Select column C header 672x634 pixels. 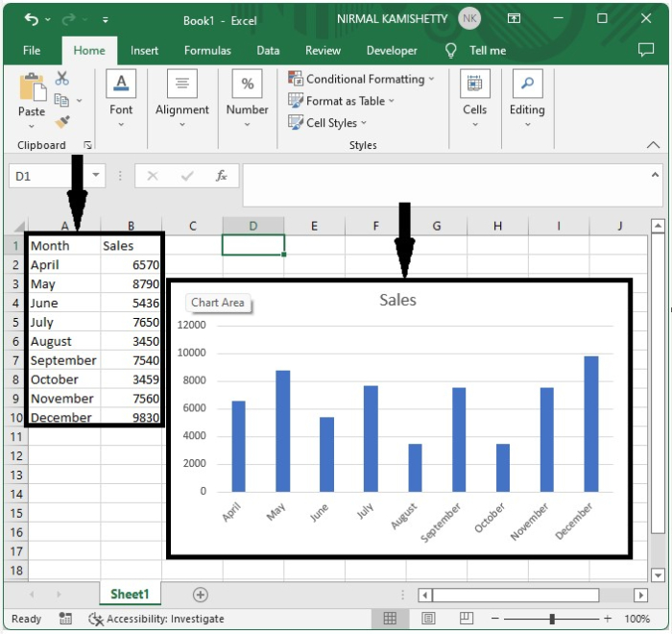tap(192, 226)
